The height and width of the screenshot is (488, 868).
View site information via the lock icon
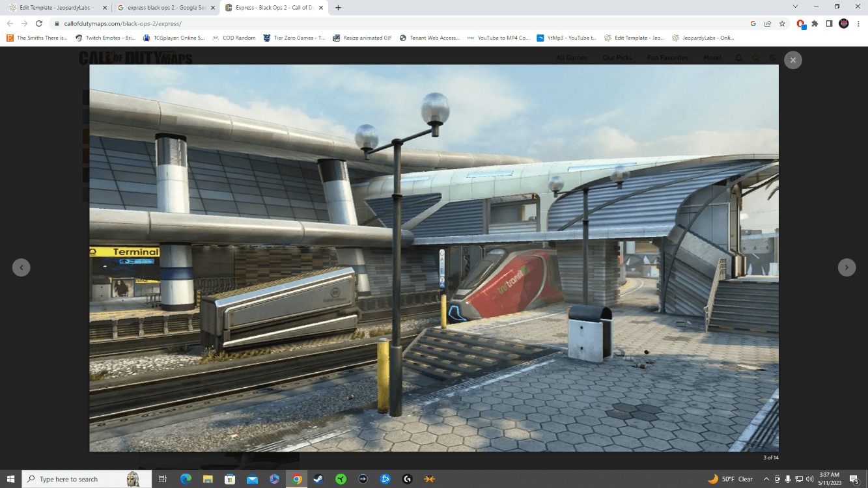coord(57,23)
